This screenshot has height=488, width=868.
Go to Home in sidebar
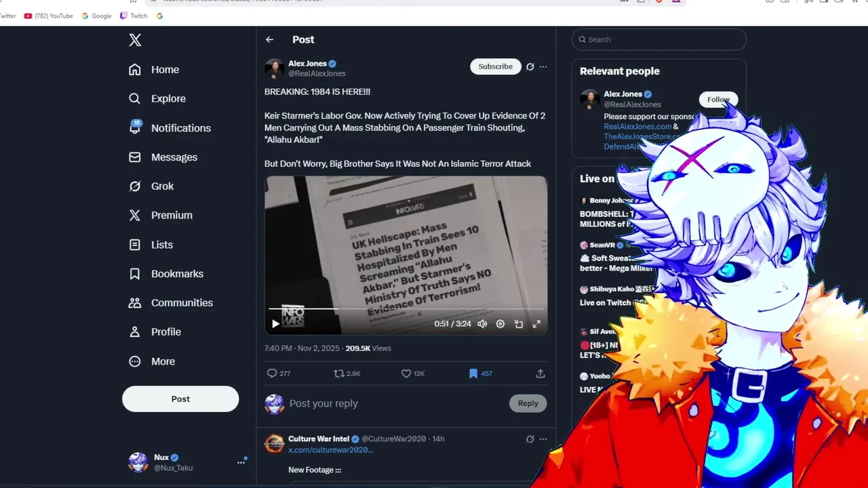point(154,70)
